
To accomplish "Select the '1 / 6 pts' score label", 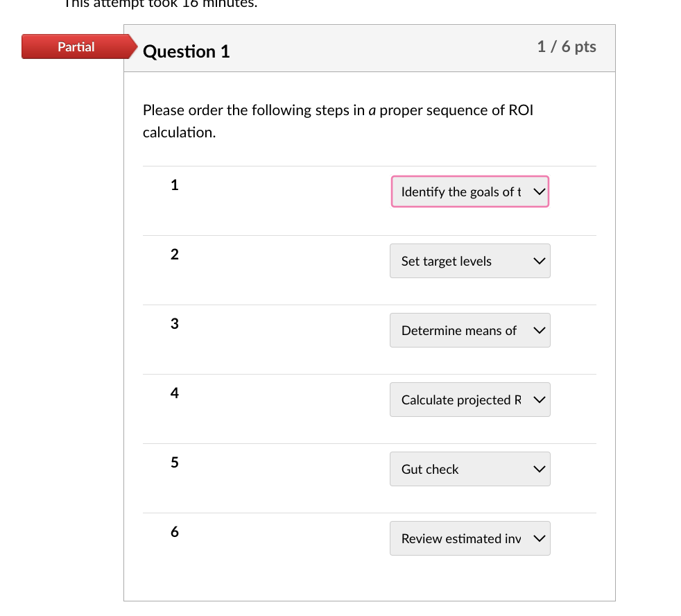I will (567, 46).
